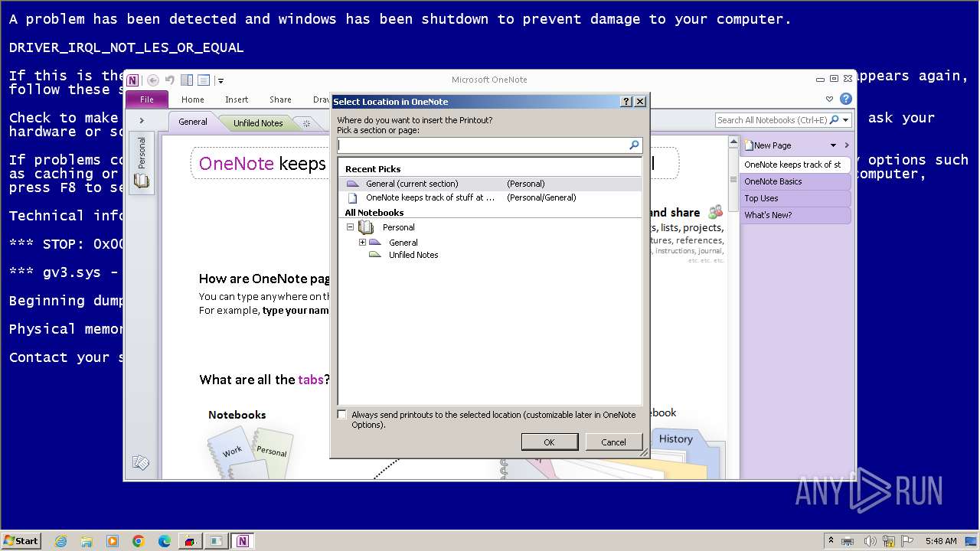Switch to the General section tab
The height and width of the screenshot is (551, 980).
(193, 122)
